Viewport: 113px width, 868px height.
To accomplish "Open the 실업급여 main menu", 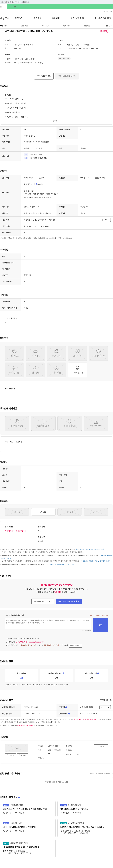I will (56, 18).
